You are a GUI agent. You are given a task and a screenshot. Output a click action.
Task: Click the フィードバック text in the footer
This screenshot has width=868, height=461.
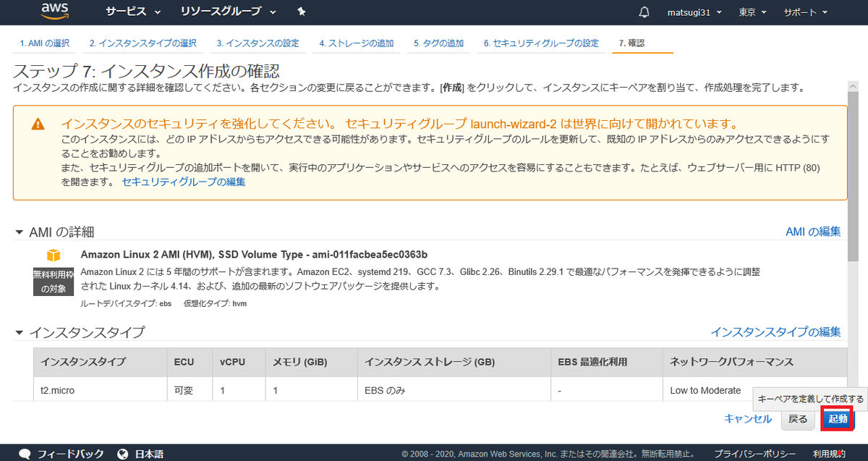point(71,454)
